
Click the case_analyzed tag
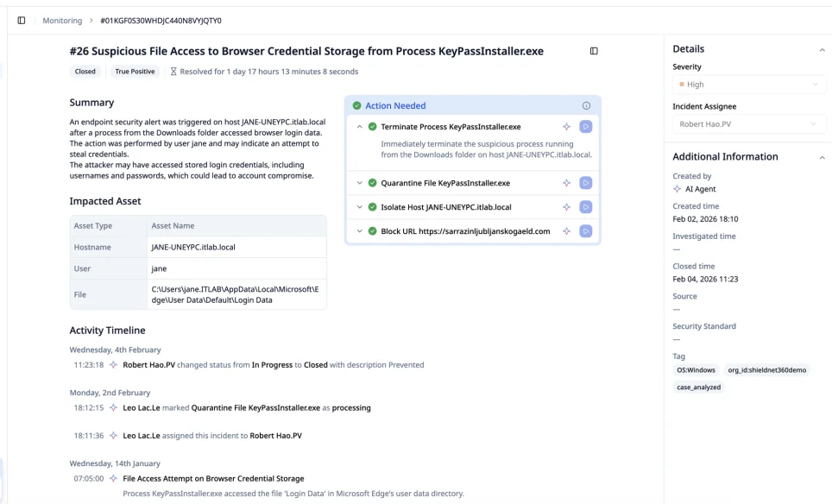point(698,387)
